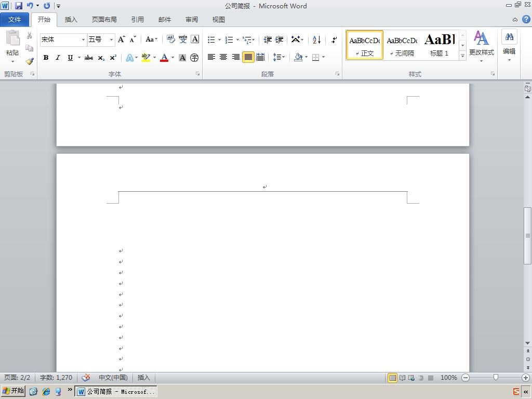This screenshot has width=532, height=399.
Task: Apply character border icon
Action: pyautogui.click(x=195, y=39)
